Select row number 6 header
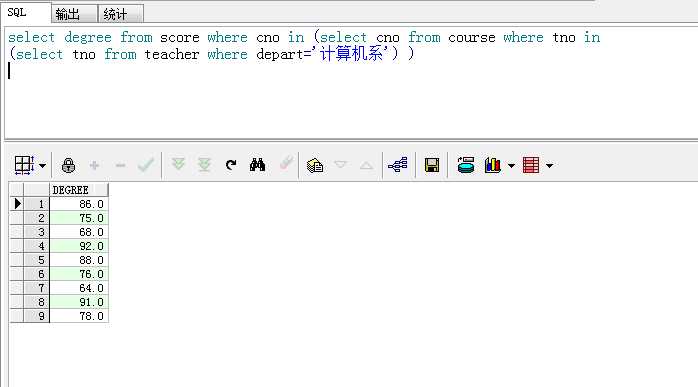 (36, 274)
